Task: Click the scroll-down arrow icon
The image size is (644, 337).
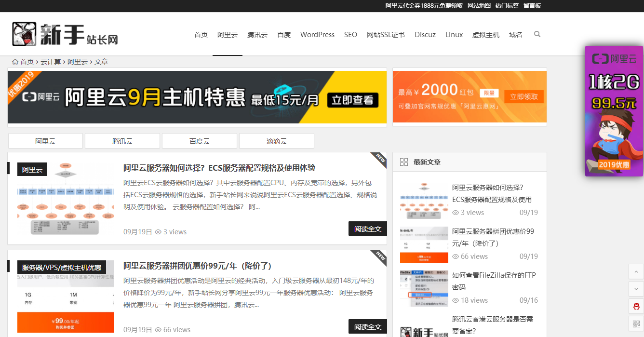Action: [x=636, y=288]
